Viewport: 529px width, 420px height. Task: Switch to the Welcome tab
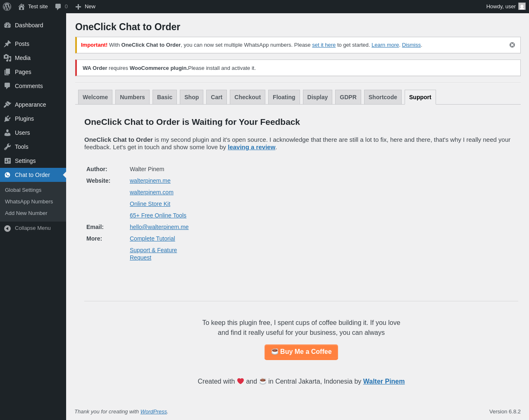[95, 97]
